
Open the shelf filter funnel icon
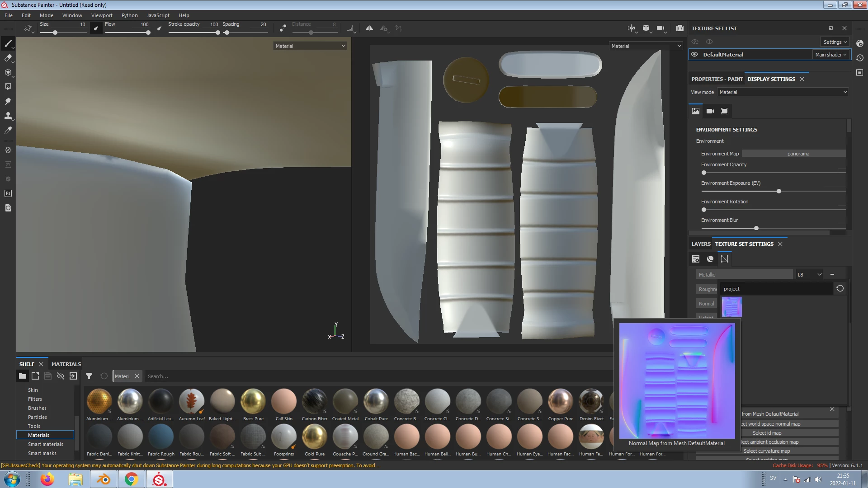tap(89, 376)
